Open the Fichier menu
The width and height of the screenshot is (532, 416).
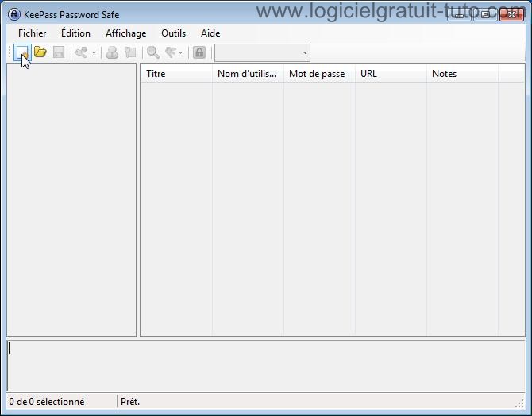(x=33, y=33)
